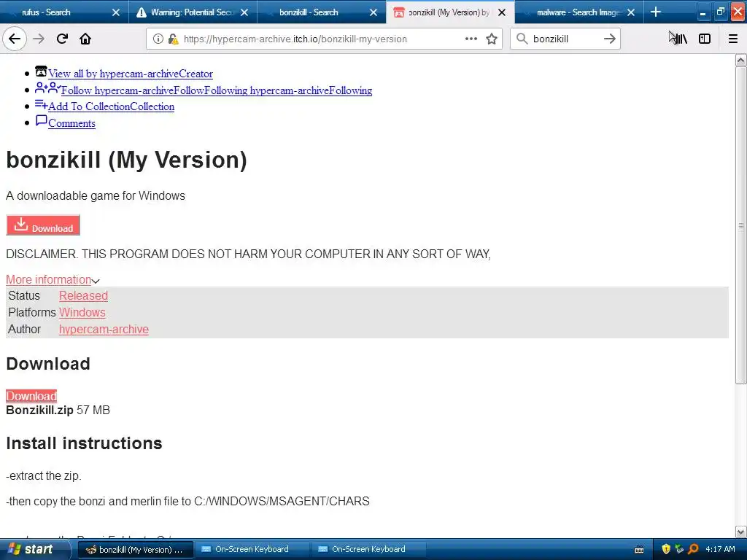Click the Released status link
This screenshot has height=560, width=747.
click(83, 296)
